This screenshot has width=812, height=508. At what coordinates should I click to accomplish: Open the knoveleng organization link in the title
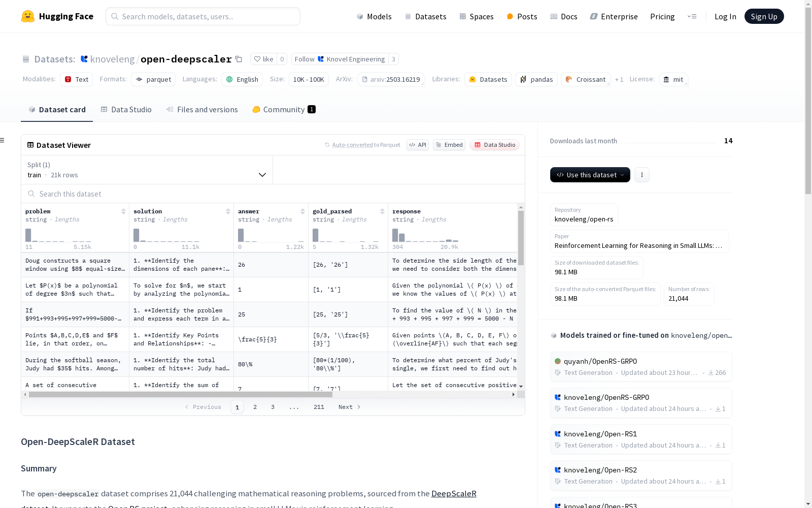112,59
